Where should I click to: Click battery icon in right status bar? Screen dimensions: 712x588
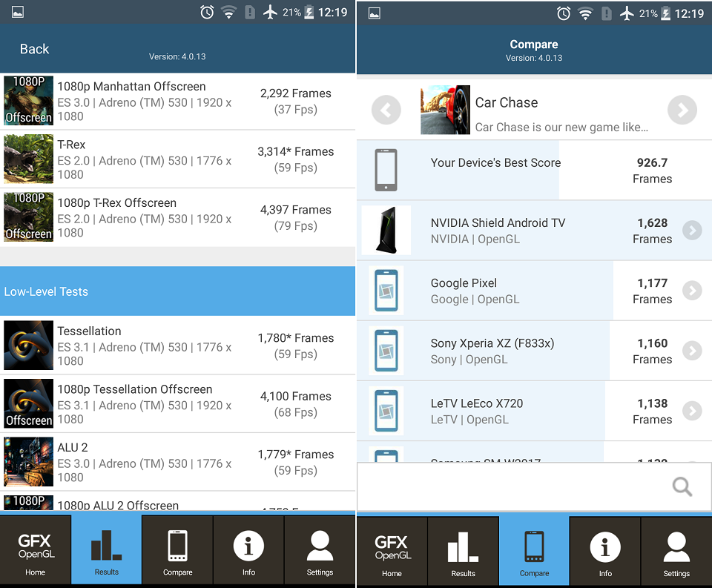tap(666, 13)
